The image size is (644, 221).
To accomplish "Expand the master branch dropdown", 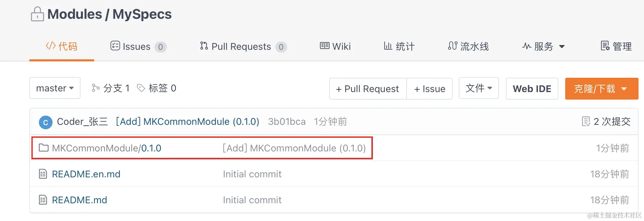I will (x=55, y=88).
